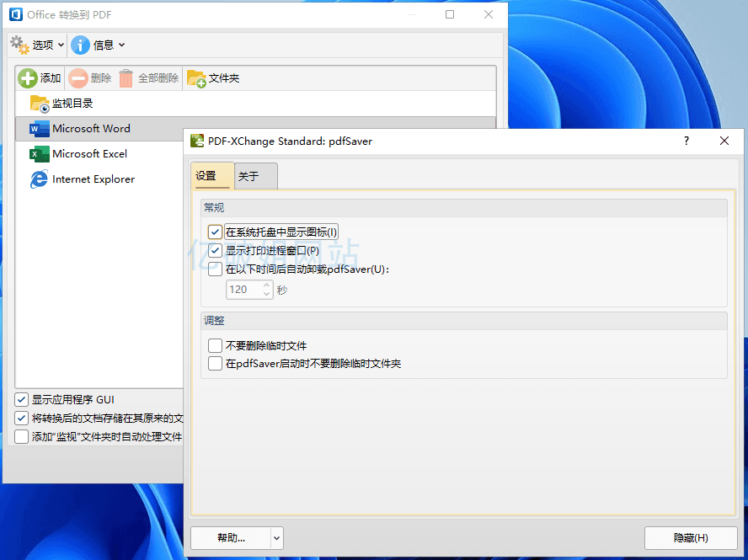Viewport: 748px width, 560px height.
Task: Select the 监视目录 watch folder icon
Action: click(40, 104)
